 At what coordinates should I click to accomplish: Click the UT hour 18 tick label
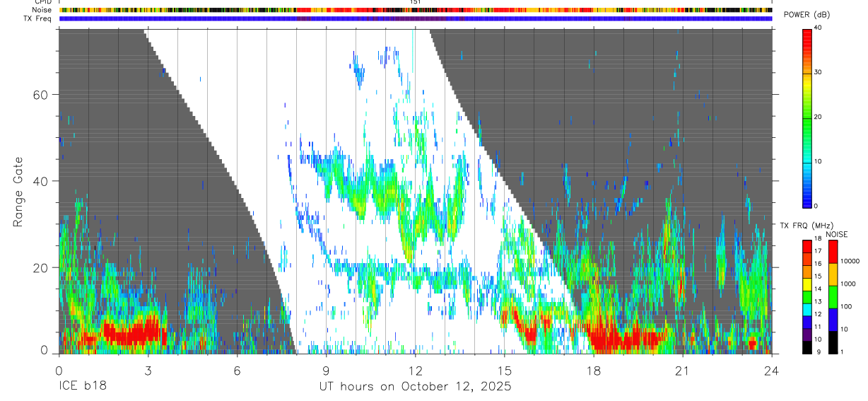[594, 371]
